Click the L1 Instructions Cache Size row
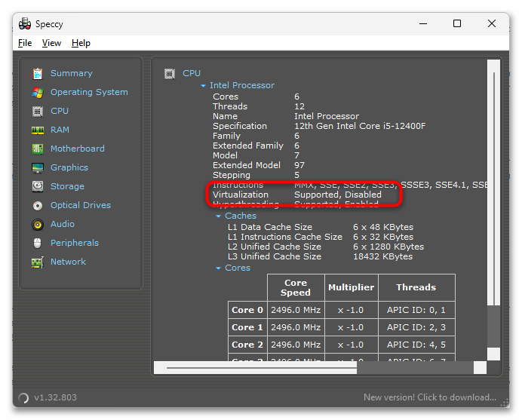This screenshot has width=522, height=420. [x=321, y=237]
